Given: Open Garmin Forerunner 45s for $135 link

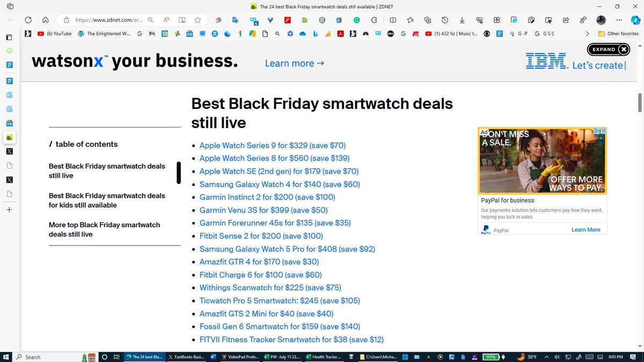Looking at the screenshot, I should (x=275, y=223).
